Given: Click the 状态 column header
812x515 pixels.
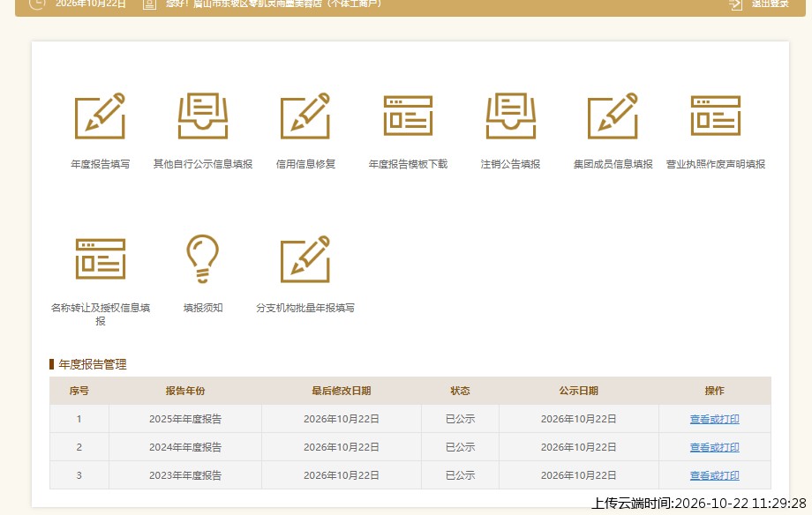Looking at the screenshot, I should point(461,391).
